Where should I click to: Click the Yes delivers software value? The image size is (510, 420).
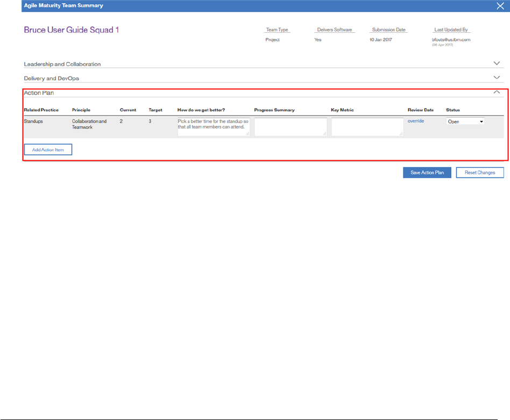click(x=318, y=40)
